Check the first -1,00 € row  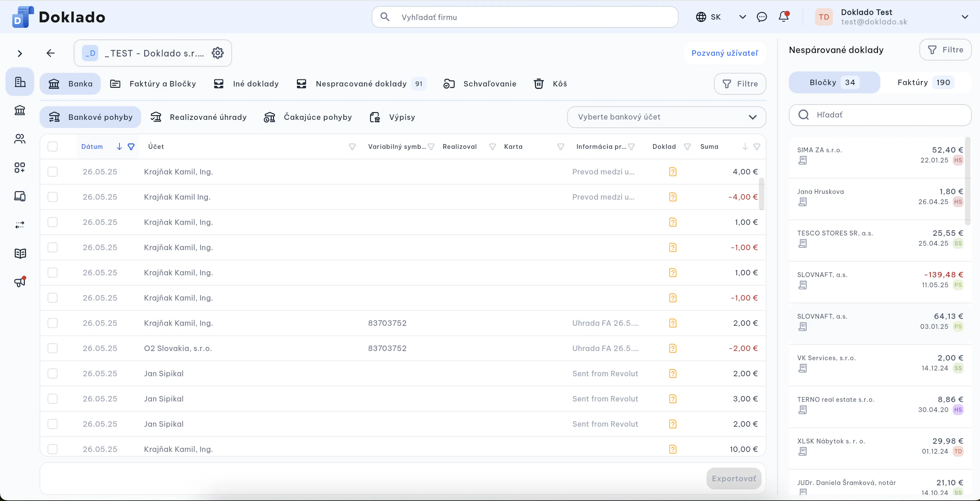[x=53, y=248]
